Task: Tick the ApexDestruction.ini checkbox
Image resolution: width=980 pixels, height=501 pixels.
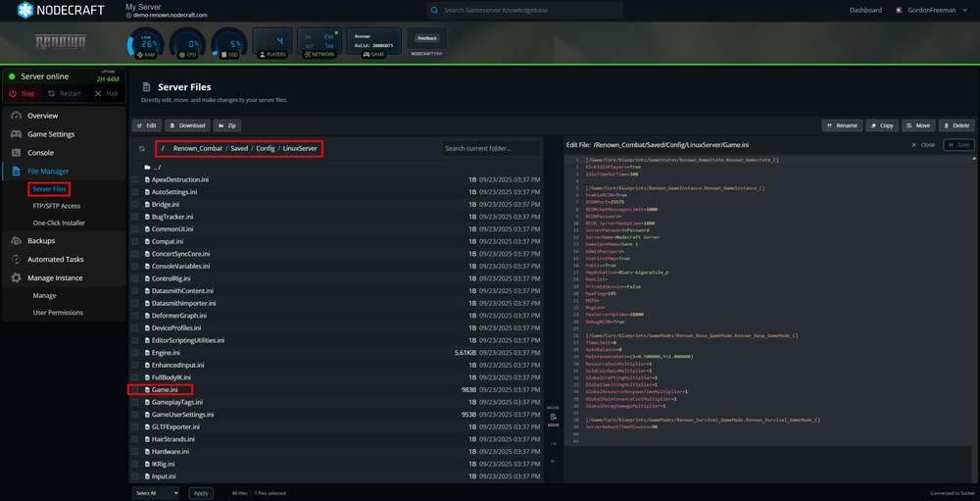Action: click(x=135, y=179)
